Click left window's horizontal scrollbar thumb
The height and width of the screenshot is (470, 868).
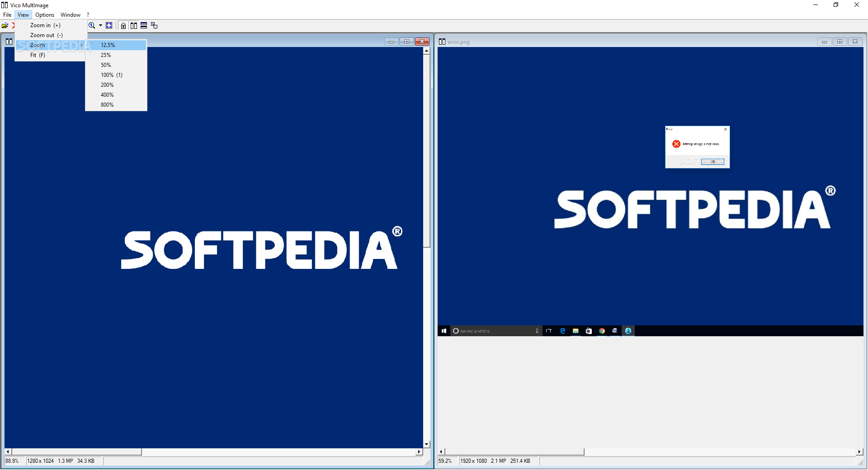77,451
